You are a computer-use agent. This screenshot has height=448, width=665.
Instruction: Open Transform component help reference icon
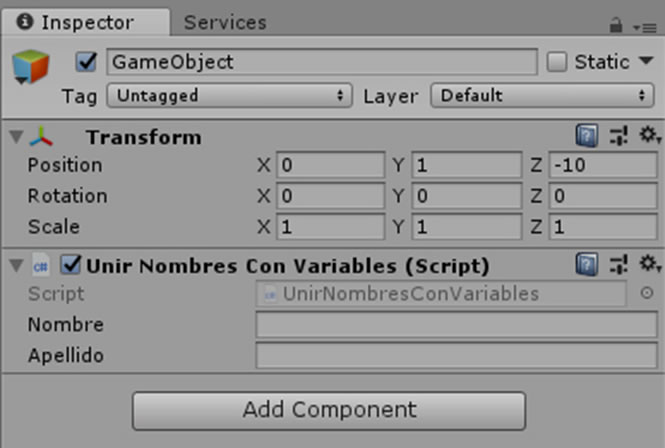point(587,136)
